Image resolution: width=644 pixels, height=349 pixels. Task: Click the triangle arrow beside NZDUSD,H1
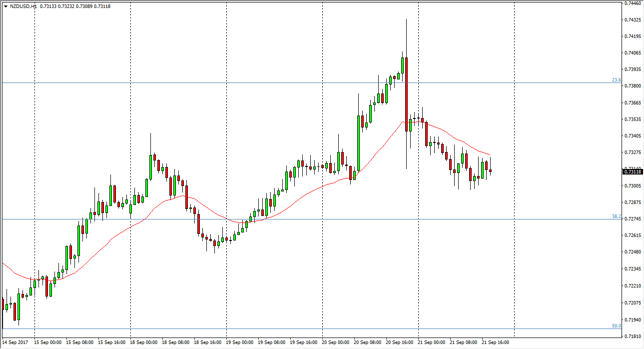(x=5, y=6)
